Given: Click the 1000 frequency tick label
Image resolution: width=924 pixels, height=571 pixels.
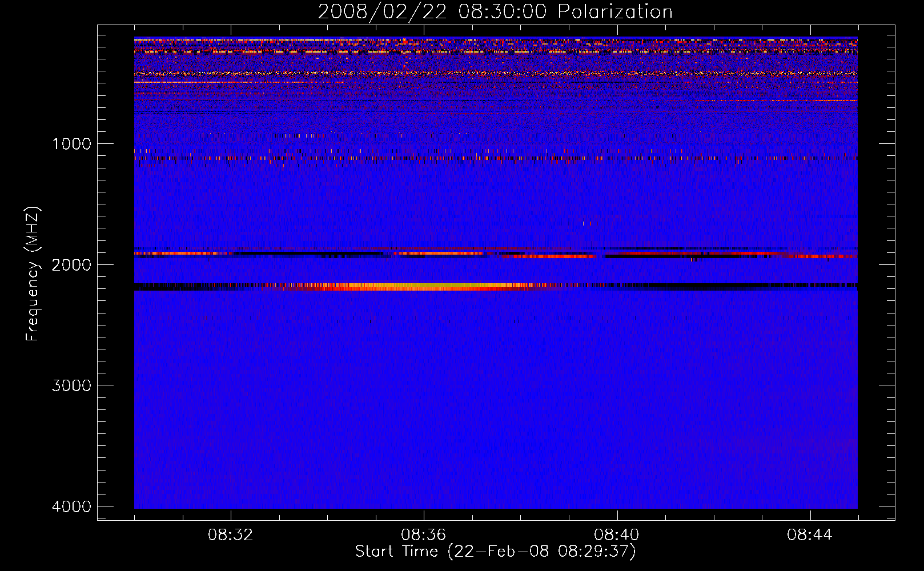Looking at the screenshot, I should click(71, 144).
